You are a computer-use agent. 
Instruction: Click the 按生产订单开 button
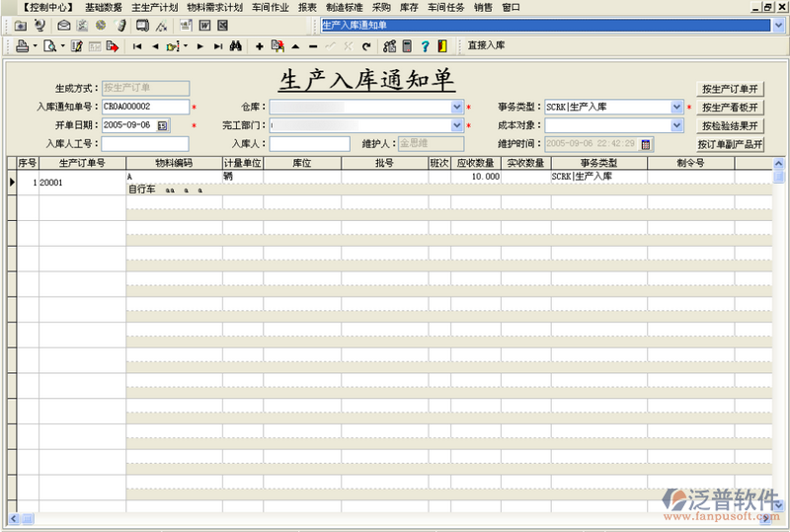tap(731, 88)
